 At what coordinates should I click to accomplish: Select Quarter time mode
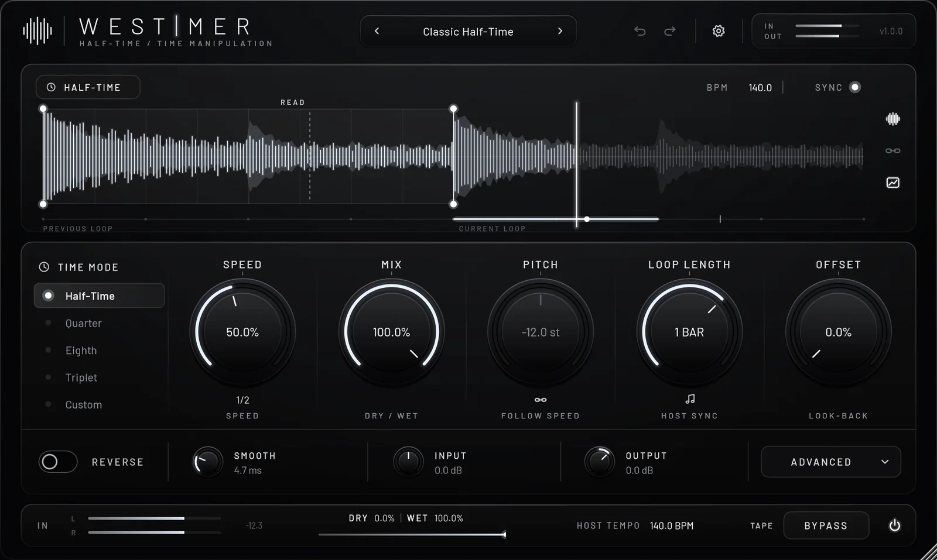pos(83,323)
